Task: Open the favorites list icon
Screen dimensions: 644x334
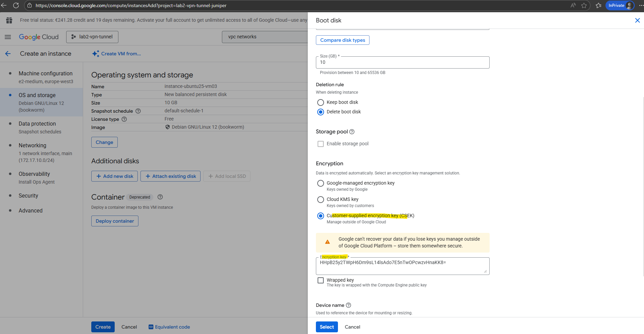Action: (599, 5)
